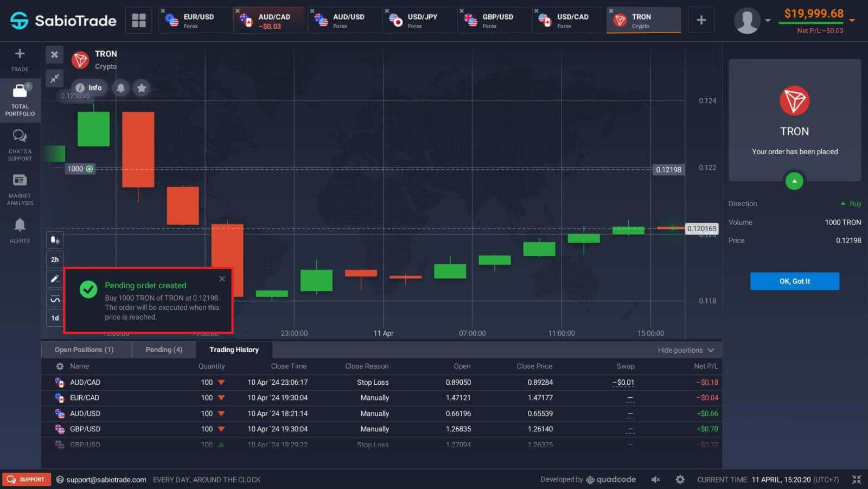Click the OK, Got It button
This screenshot has height=489, width=868.
(794, 281)
